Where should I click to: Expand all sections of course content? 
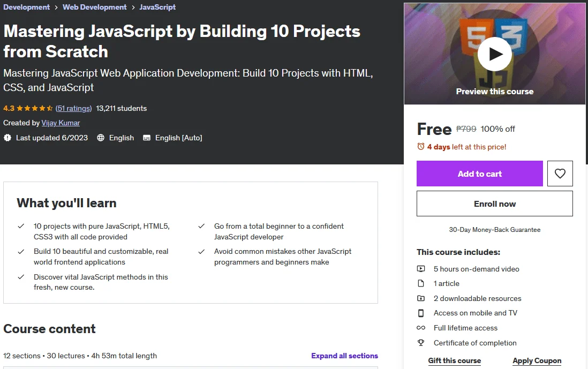pos(345,356)
